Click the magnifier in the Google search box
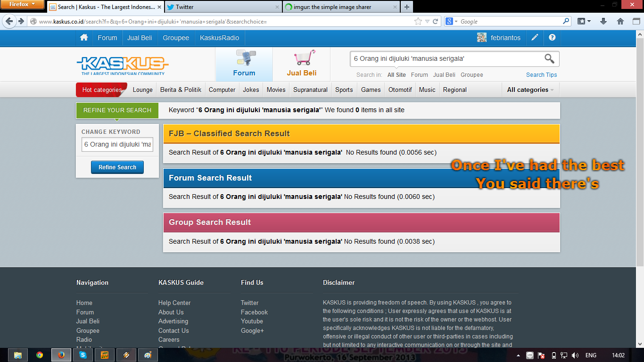The width and height of the screenshot is (644, 362). tap(566, 21)
